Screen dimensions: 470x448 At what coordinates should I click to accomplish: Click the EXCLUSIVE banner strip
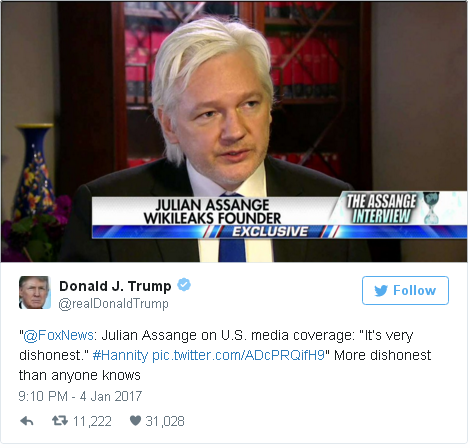coord(270,231)
